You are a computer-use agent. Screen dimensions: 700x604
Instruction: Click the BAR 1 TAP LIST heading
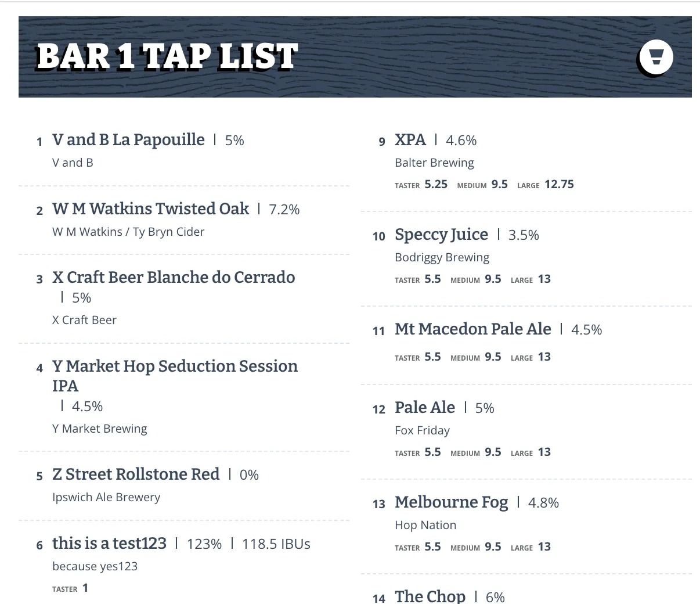tap(167, 57)
